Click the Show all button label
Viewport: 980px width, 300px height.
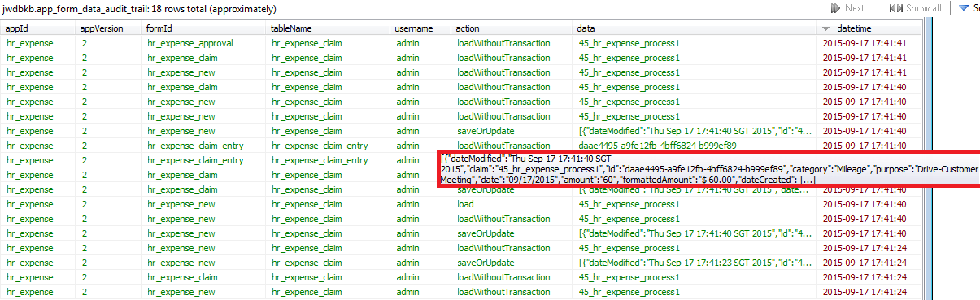924,8
